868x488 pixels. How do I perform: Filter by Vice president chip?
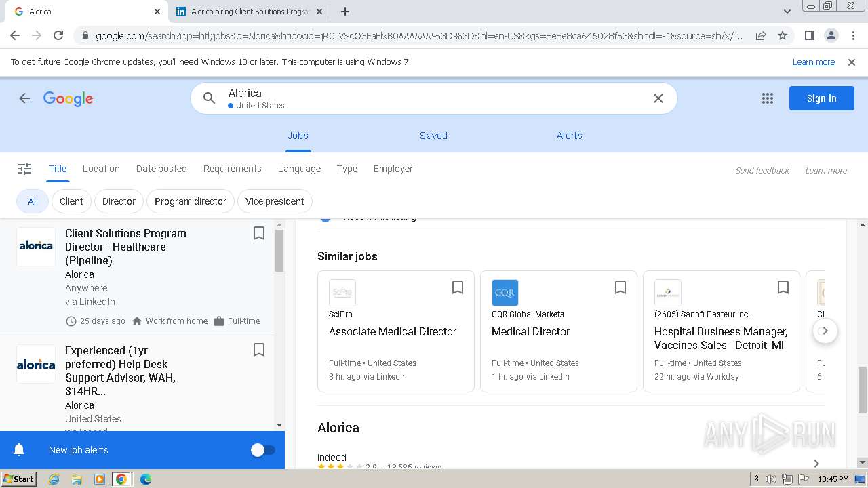coord(275,201)
